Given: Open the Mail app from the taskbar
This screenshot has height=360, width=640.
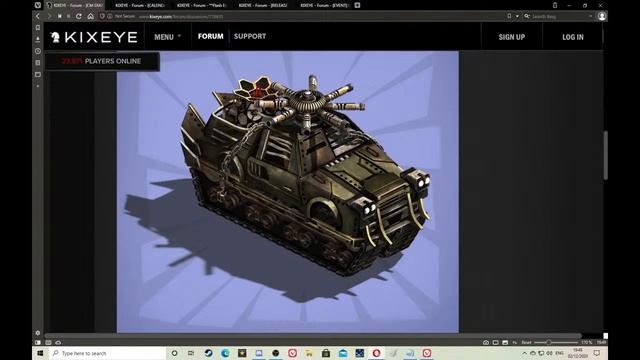Looking at the screenshot, I should click(x=343, y=353).
